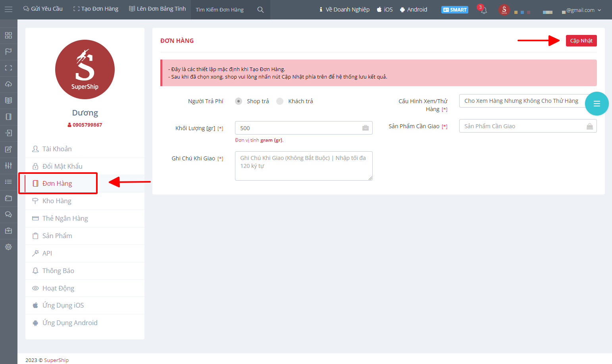Open the Tài Khoản section
Image resolution: width=612 pixels, height=364 pixels.
point(85,149)
